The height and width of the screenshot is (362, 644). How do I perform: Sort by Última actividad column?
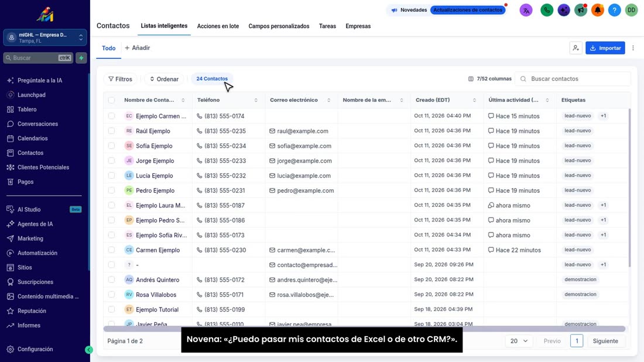tap(547, 100)
